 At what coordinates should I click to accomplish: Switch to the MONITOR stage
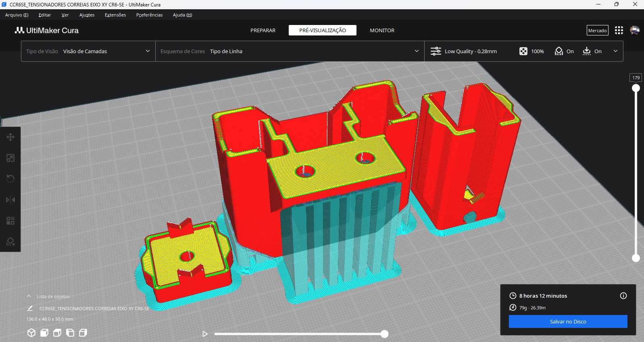(382, 30)
